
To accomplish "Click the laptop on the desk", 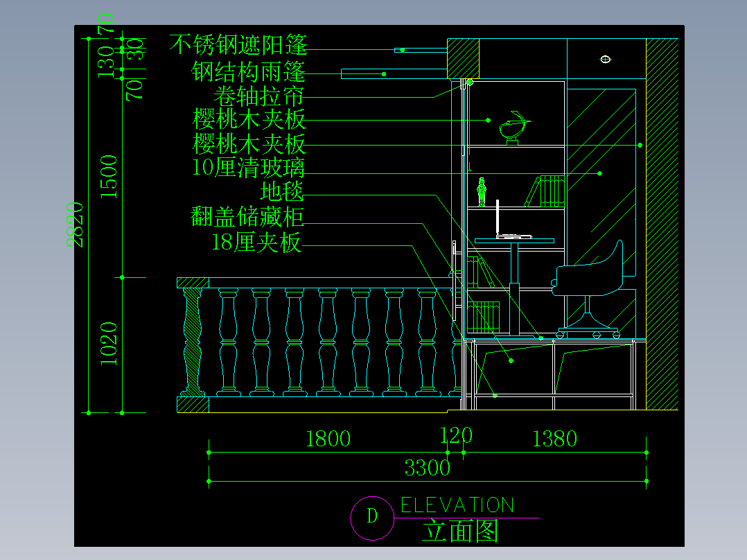I will (513, 220).
